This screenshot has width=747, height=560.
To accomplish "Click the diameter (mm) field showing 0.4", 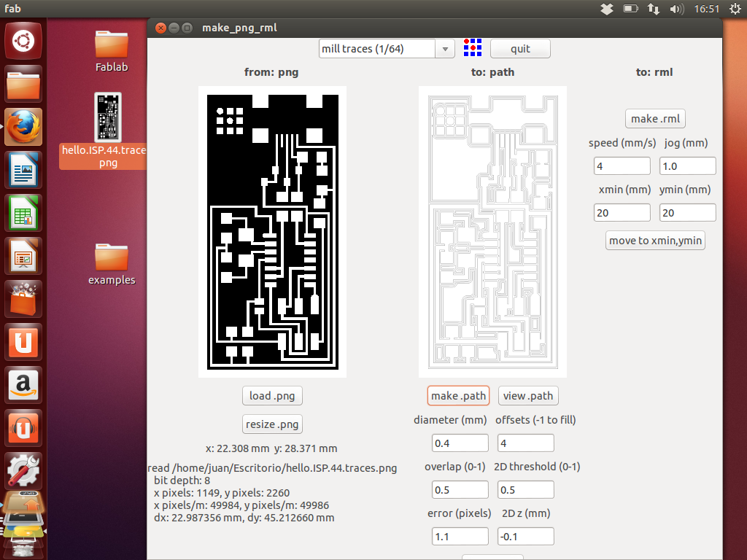I will (x=460, y=443).
